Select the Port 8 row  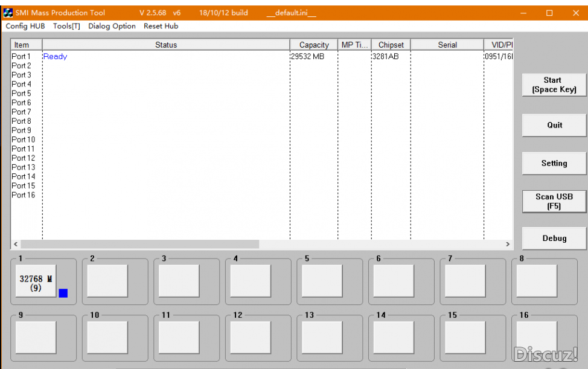click(262, 121)
